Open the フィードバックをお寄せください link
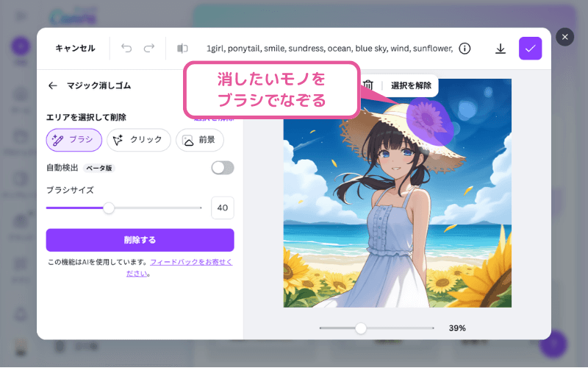This screenshot has width=588, height=368. [x=179, y=268]
